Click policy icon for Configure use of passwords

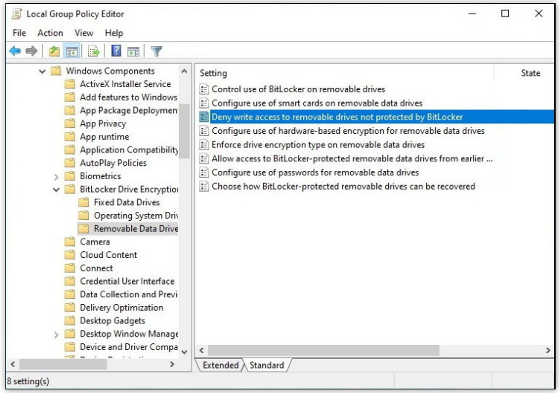click(x=204, y=173)
